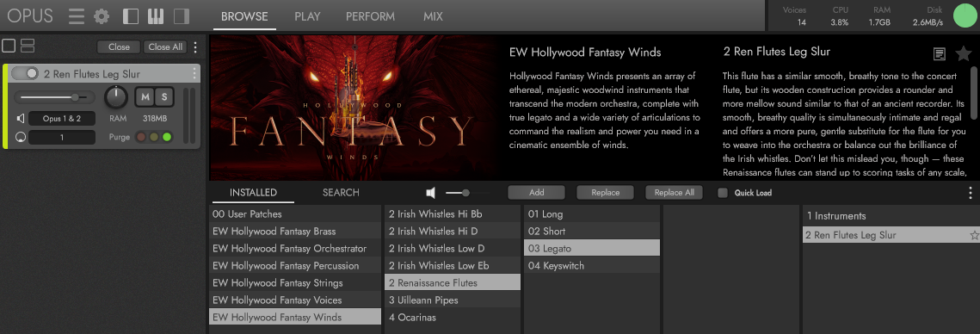Open rack options three-dot menu
Screen dimensions: 980x334
pos(195,46)
